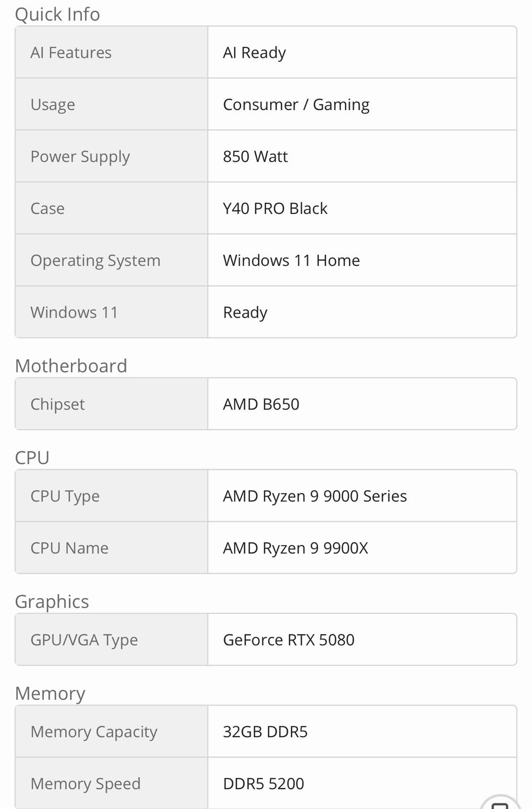Image resolution: width=532 pixels, height=809 pixels.
Task: Click the 'CPU' section heading
Action: tap(32, 458)
